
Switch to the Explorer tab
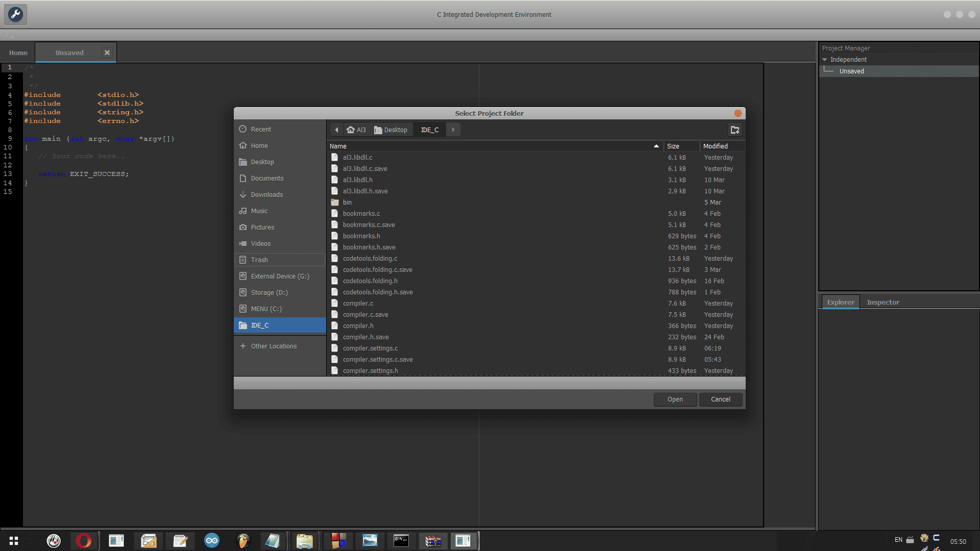pyautogui.click(x=840, y=302)
